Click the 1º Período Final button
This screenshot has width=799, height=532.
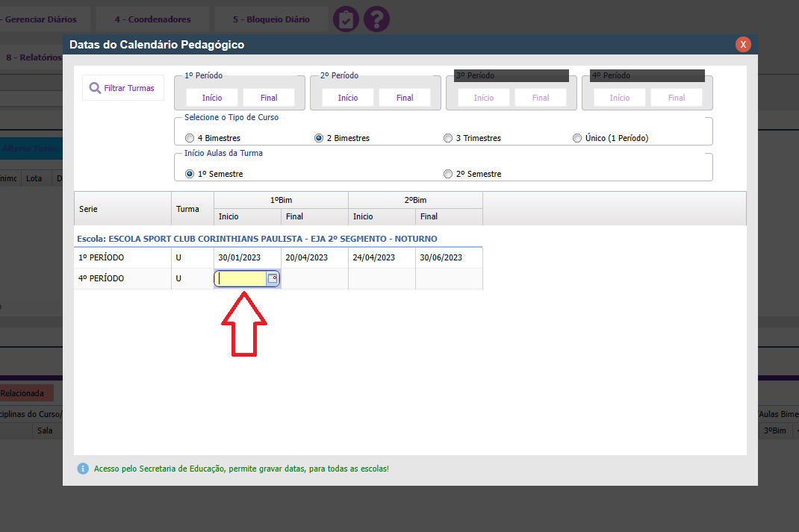(x=269, y=98)
